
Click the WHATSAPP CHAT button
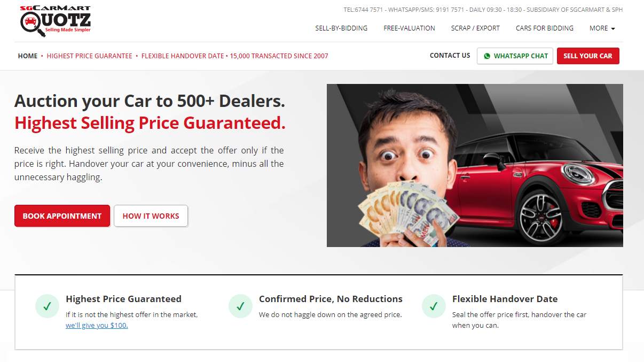click(x=515, y=56)
